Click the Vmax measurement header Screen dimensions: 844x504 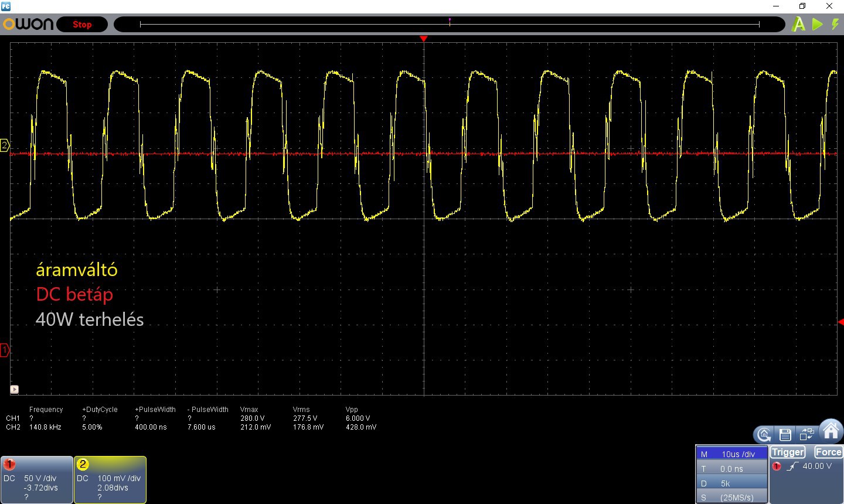[249, 410]
